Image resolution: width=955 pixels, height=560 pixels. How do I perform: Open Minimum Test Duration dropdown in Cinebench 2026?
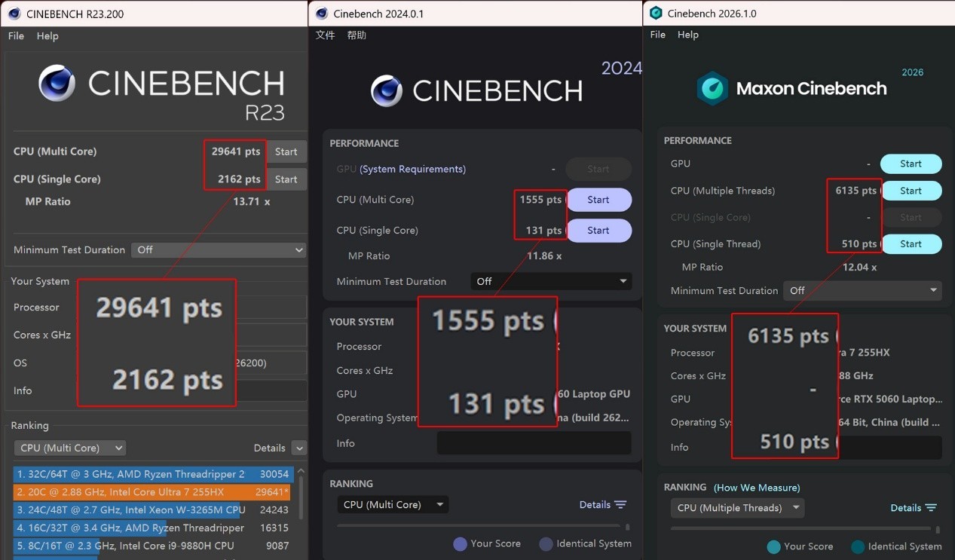[863, 290]
